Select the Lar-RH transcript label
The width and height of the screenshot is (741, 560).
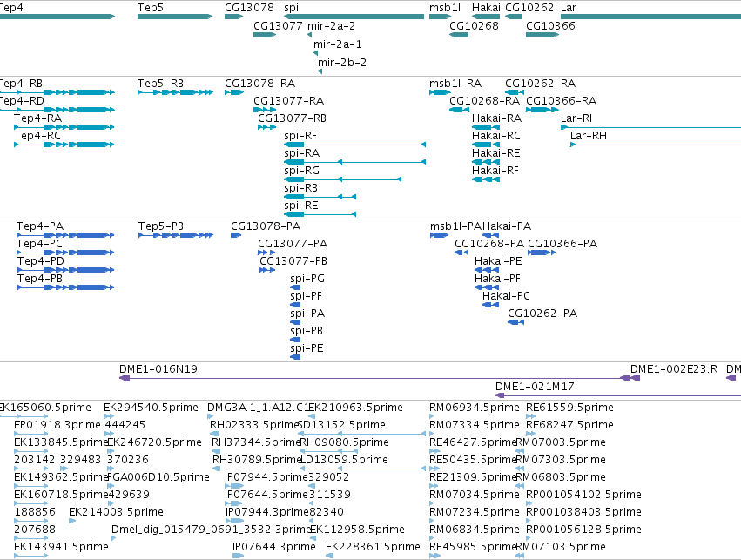589,136
